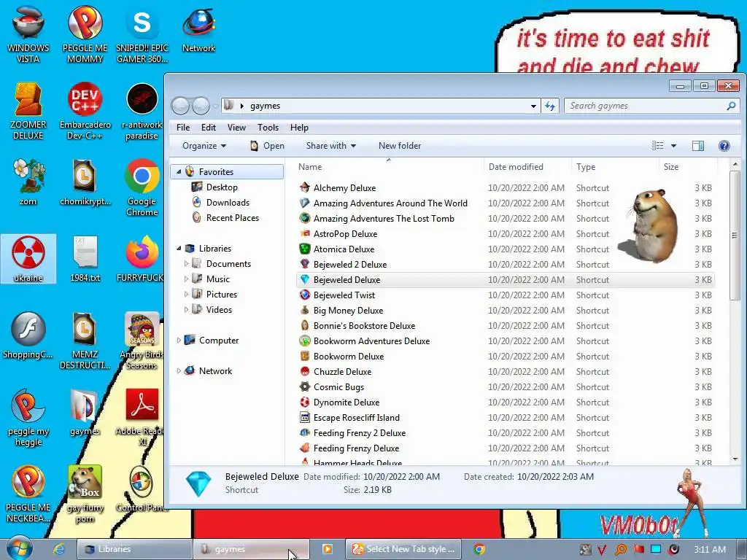Sort by Date modified column header

point(527,167)
